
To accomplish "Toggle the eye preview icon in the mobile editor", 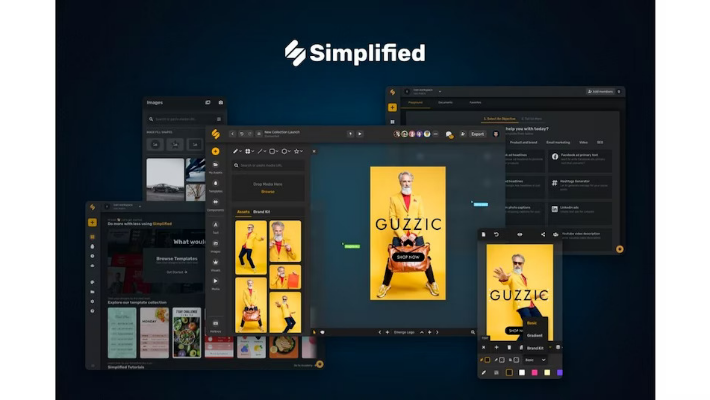I will (x=519, y=235).
